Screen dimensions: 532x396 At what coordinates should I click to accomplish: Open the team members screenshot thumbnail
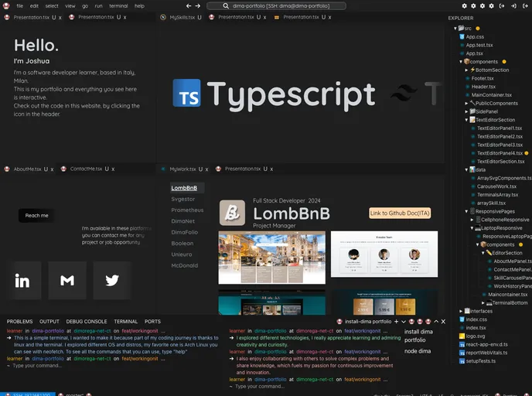point(384,254)
